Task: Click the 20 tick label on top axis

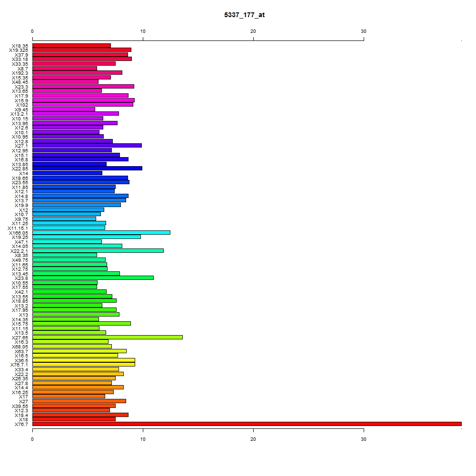Action: 253,31
